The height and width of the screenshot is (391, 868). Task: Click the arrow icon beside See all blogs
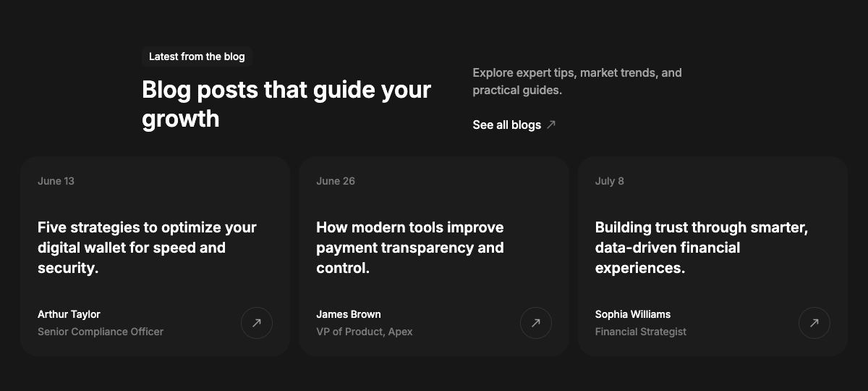(551, 125)
